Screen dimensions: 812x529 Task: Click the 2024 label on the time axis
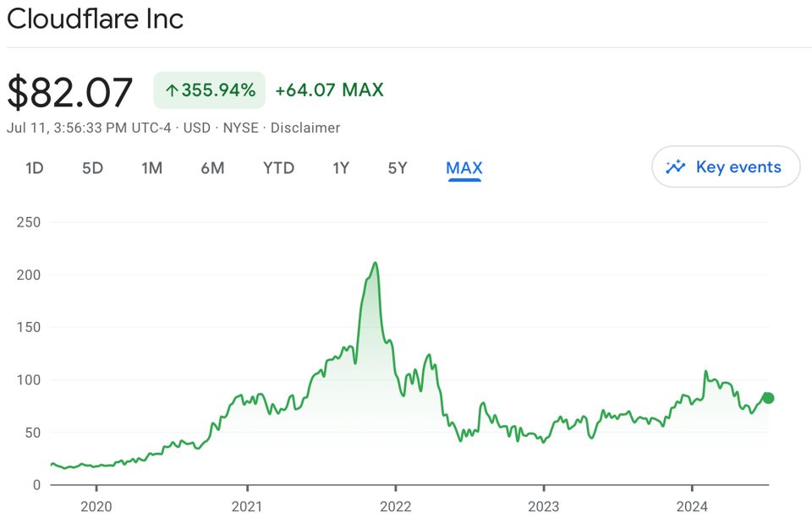pyautogui.click(x=692, y=509)
